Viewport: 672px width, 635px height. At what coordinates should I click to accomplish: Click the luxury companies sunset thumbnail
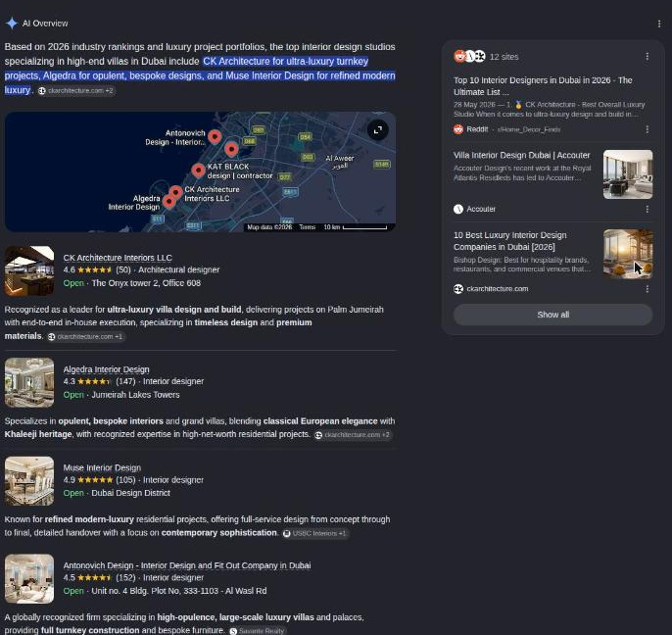click(628, 254)
